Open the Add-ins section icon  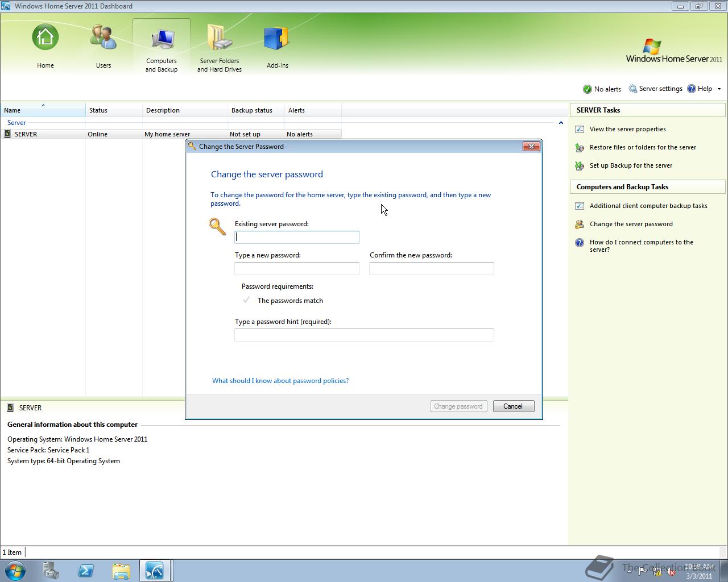point(278,38)
